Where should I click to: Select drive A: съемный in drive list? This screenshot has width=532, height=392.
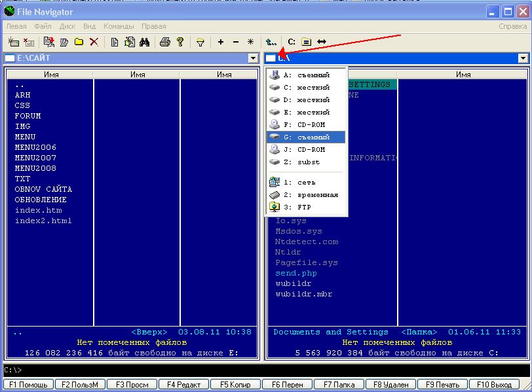307,75
